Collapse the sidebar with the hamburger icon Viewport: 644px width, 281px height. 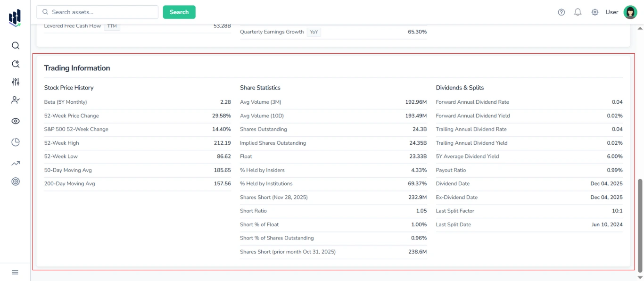pos(15,272)
